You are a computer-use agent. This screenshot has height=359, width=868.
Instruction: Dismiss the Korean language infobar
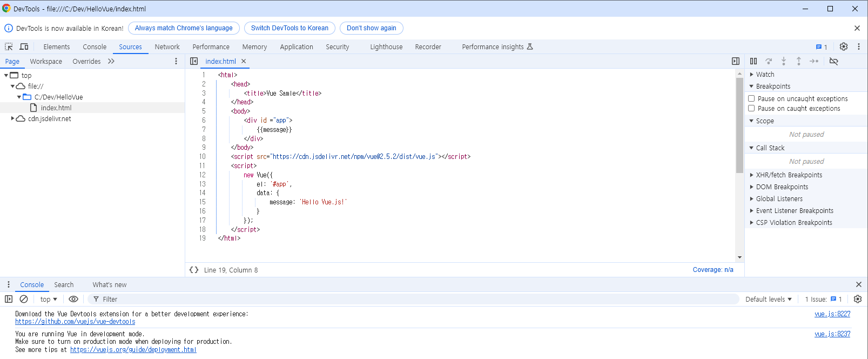point(857,28)
